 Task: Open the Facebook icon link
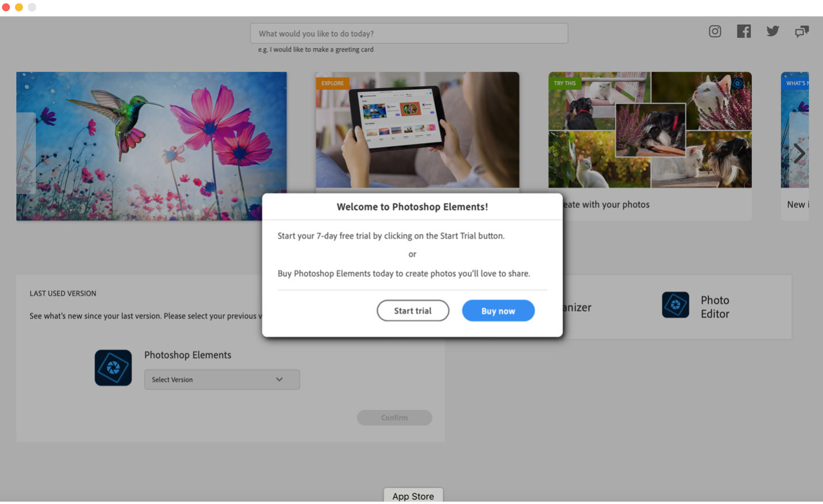(x=744, y=32)
